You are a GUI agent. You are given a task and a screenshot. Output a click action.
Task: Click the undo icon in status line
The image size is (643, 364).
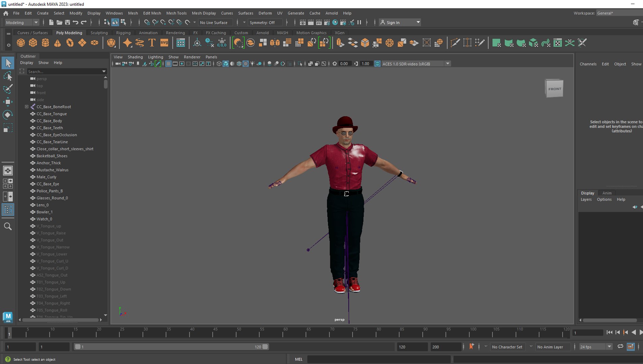75,22
